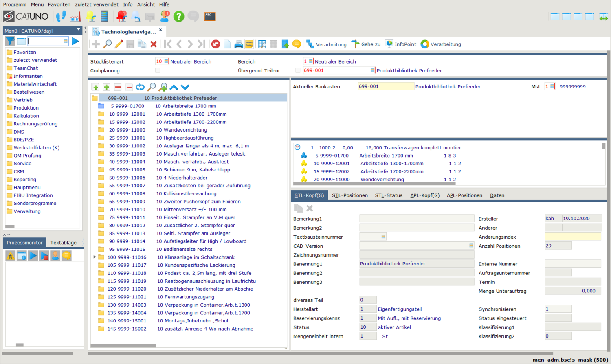Open the CAD-Version dropdown
Screen dimensions: 611x364
471,246
